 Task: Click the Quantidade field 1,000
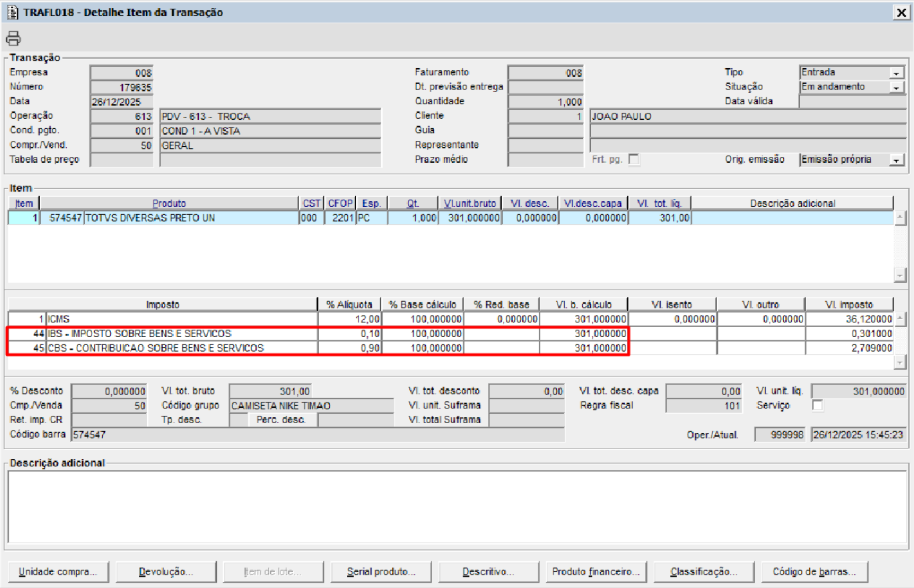pos(545,102)
